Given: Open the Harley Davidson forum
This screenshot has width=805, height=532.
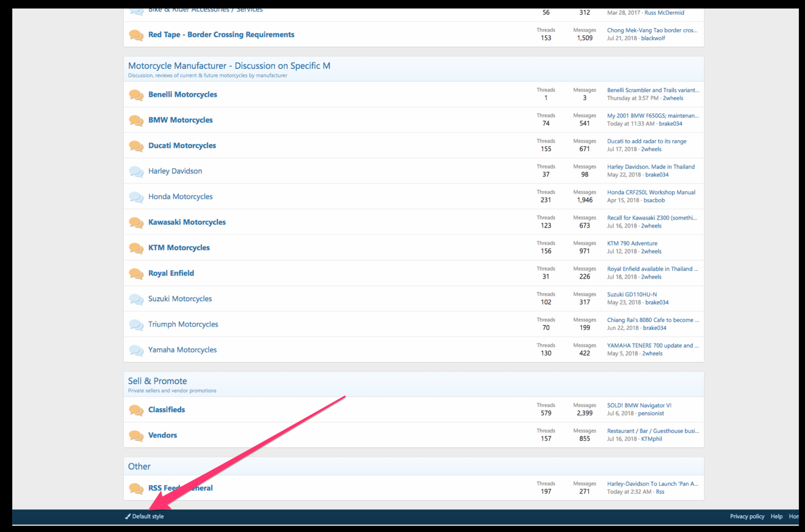Looking at the screenshot, I should [x=175, y=171].
